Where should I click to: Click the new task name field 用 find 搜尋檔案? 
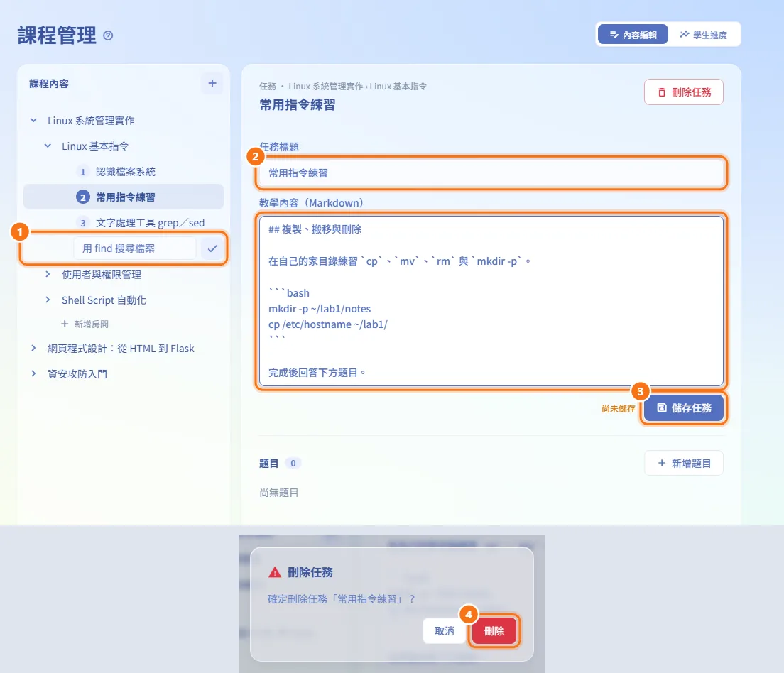(x=135, y=248)
